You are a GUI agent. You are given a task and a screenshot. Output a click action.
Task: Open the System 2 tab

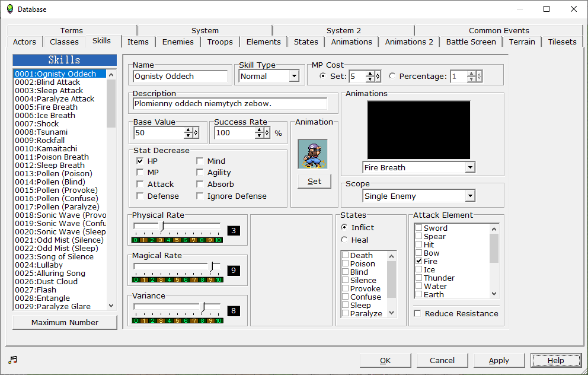(x=344, y=30)
